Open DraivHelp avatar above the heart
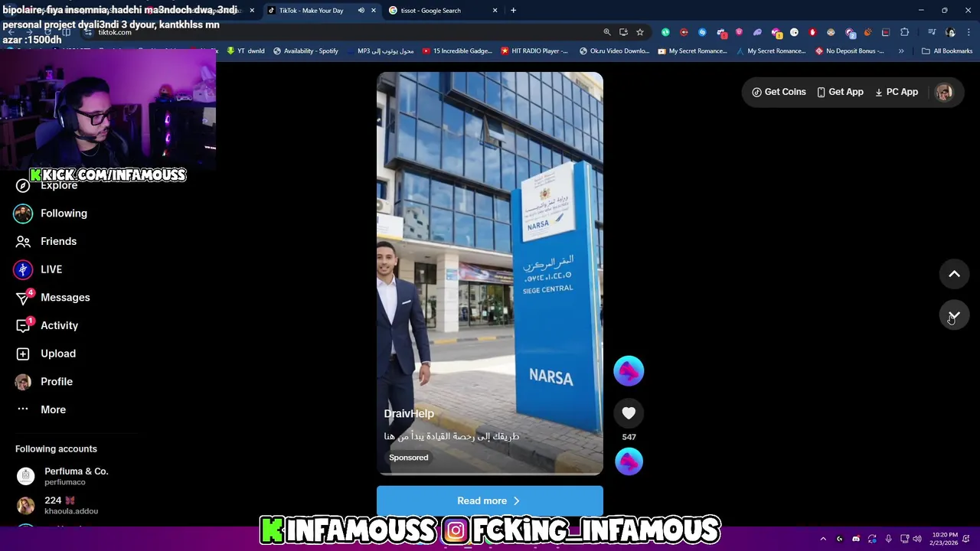Screen dimensions: 980x551 629,371
